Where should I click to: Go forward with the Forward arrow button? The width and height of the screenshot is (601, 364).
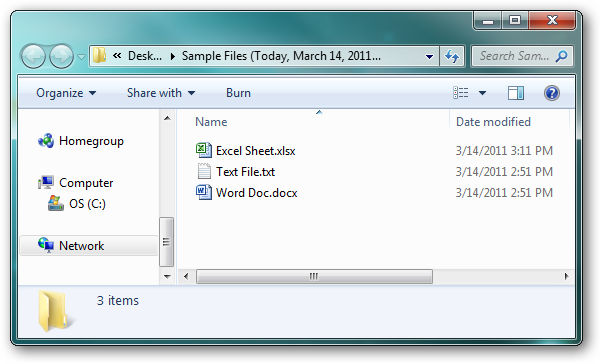[x=61, y=57]
